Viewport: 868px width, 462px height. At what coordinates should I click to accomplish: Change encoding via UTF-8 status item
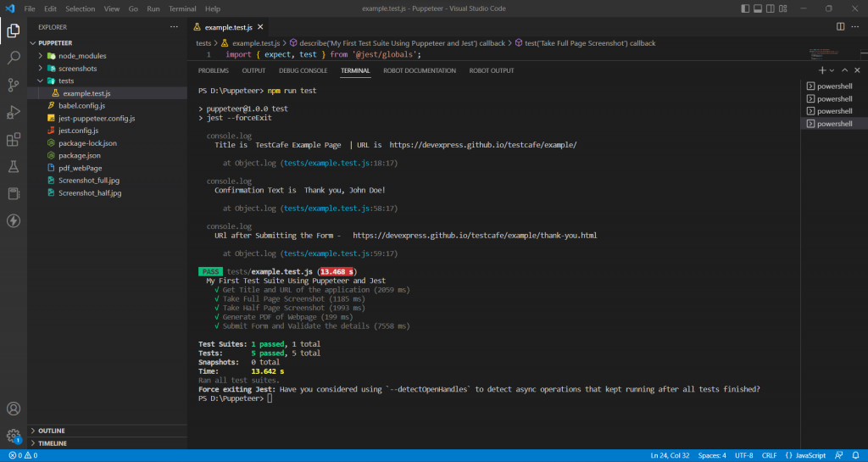pyautogui.click(x=744, y=455)
